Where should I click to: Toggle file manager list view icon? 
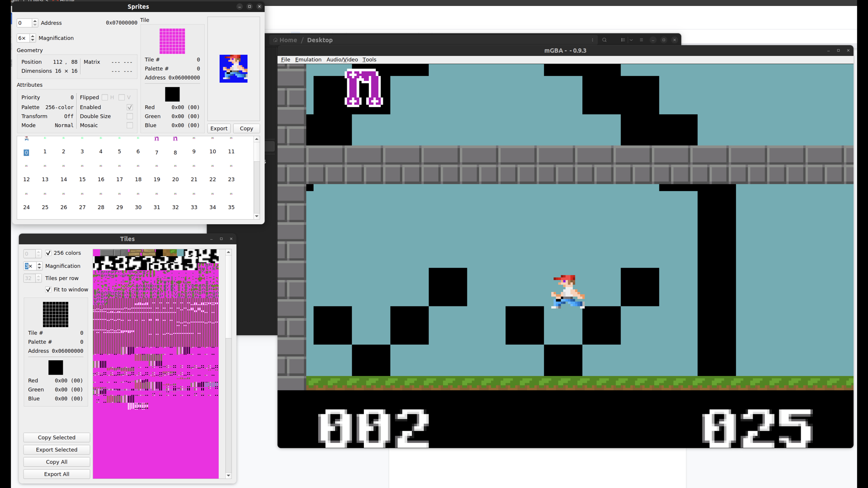623,40
